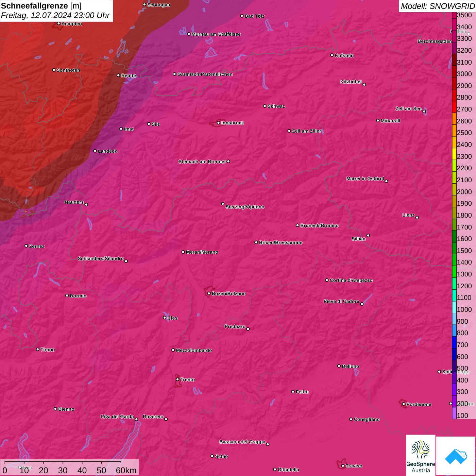
Task: Pick the Trento city marker dot
Action: point(177,379)
